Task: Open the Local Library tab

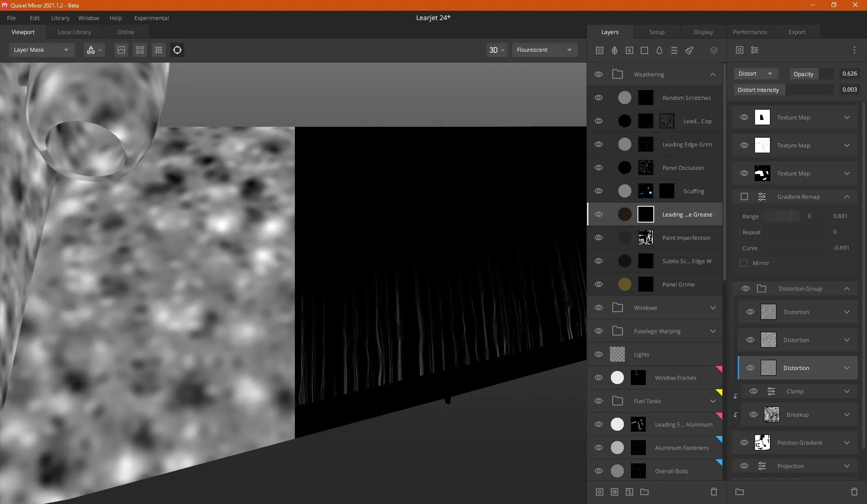Action: coord(74,32)
